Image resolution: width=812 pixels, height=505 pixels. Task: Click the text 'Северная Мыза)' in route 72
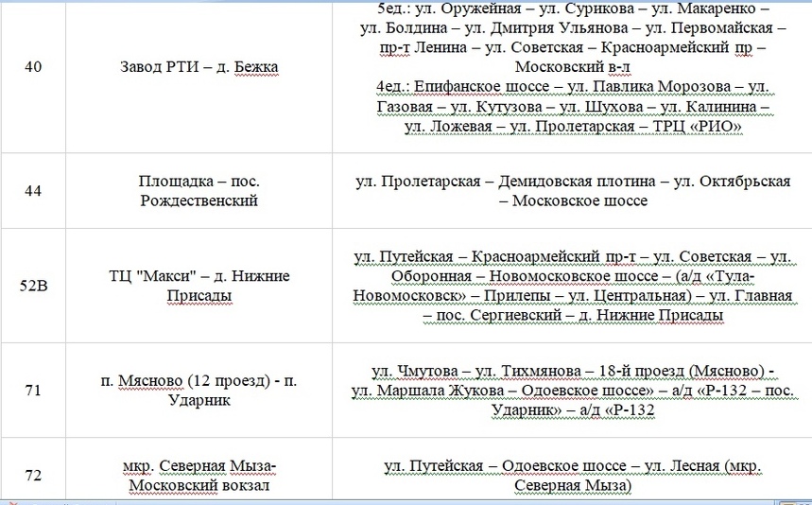coord(573,485)
